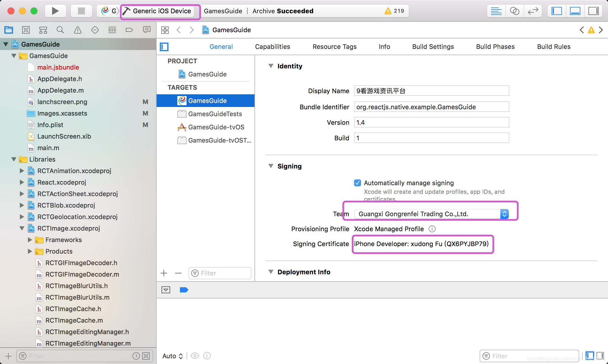Add a new target with plus
The height and width of the screenshot is (364, 608).
tap(164, 273)
